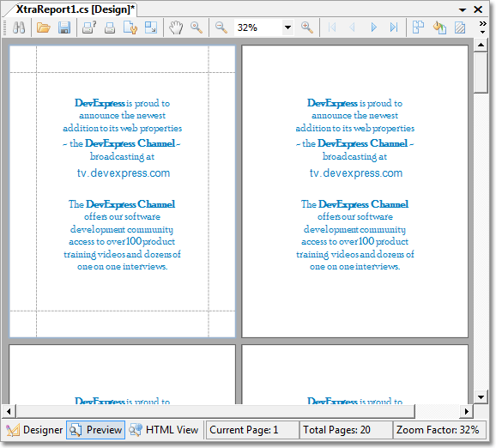Click the horizontal scrollbar right arrow
The width and height of the screenshot is (496, 448).
pyautogui.click(x=466, y=411)
